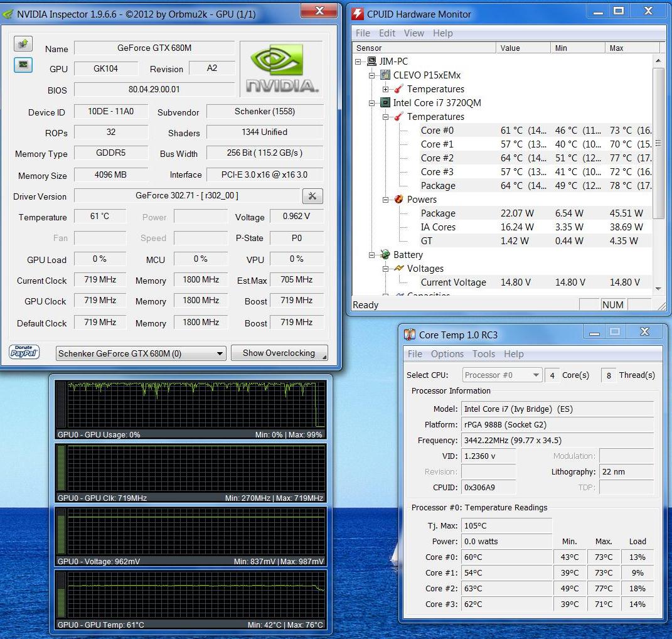Click thermometer icon of Intel Core i7 Temperatures
672x639 pixels.
click(399, 116)
